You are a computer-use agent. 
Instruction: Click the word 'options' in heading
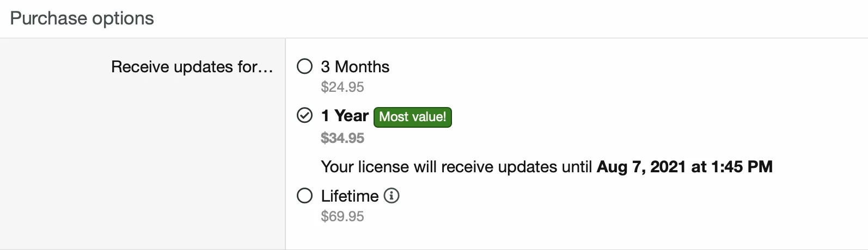tap(123, 19)
